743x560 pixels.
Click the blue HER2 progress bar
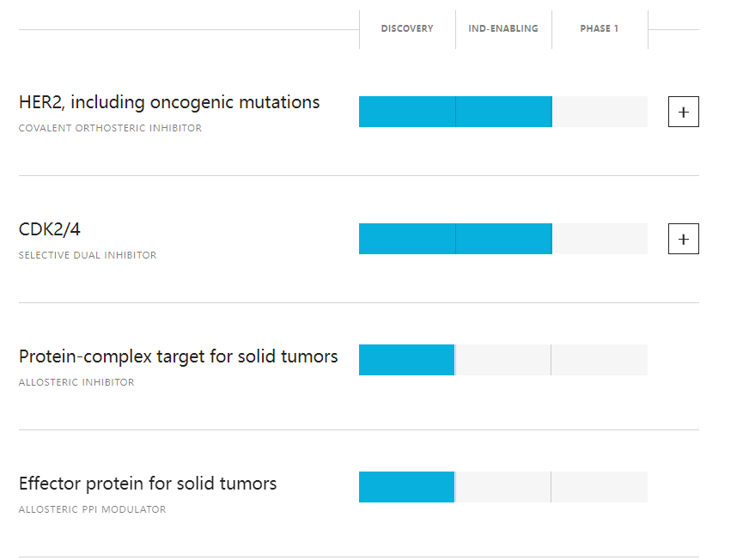[455, 112]
